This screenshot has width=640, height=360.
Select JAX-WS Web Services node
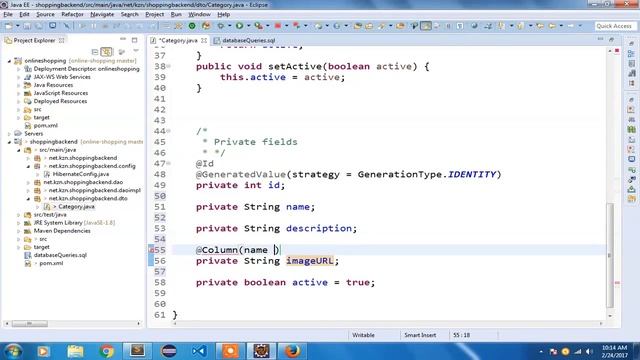pos(62,77)
